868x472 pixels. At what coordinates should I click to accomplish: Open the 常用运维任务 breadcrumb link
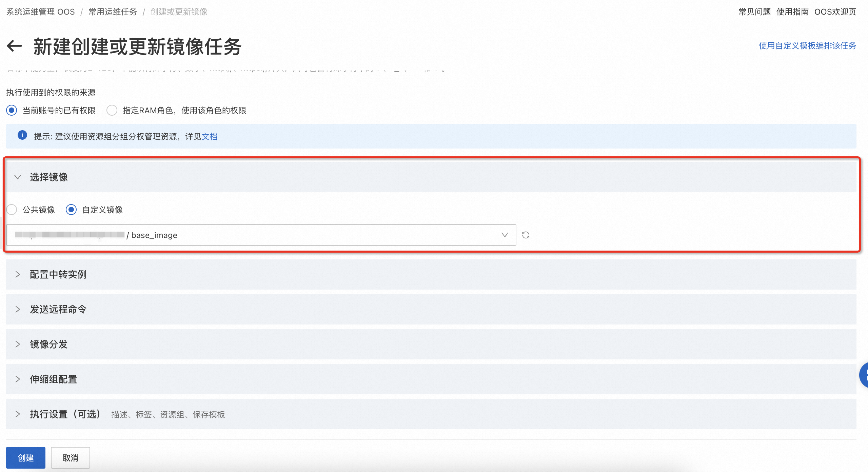[x=113, y=12]
